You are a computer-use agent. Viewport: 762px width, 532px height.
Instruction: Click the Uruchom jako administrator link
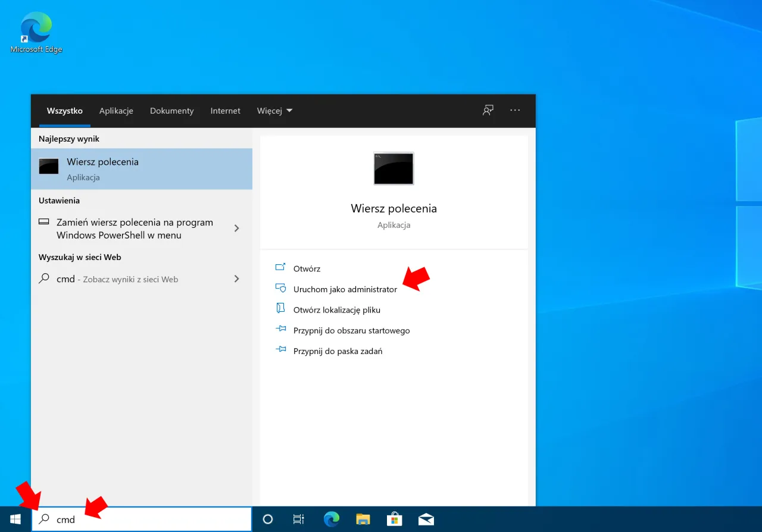(345, 289)
